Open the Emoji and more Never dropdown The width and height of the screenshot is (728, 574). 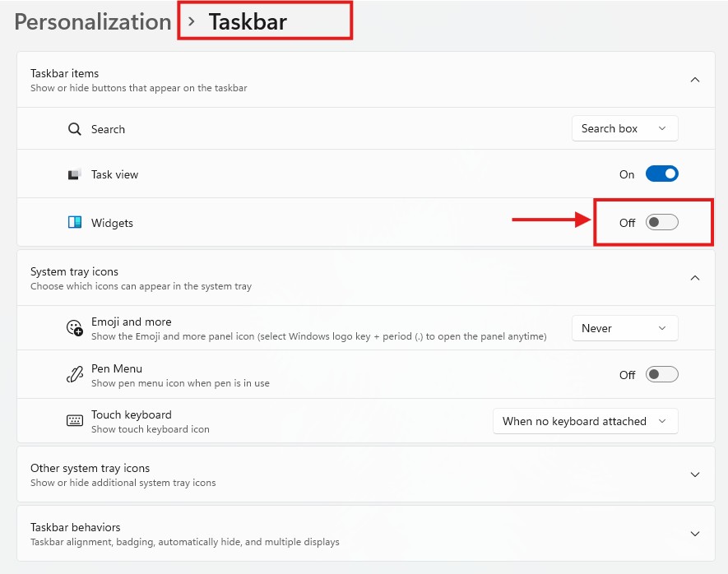624,328
